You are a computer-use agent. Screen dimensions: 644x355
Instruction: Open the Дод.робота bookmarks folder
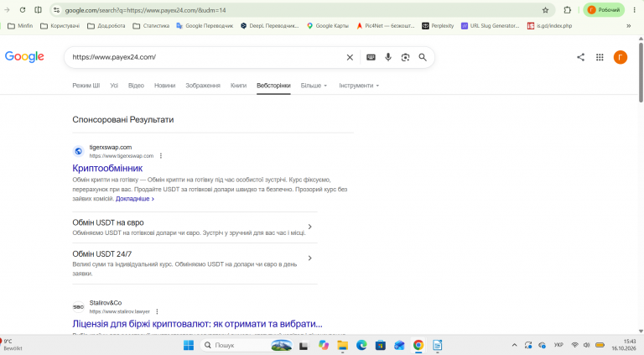click(106, 25)
